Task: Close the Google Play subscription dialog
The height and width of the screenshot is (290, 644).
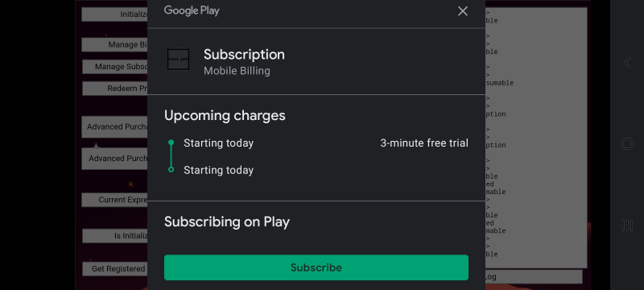Action: 462,11
